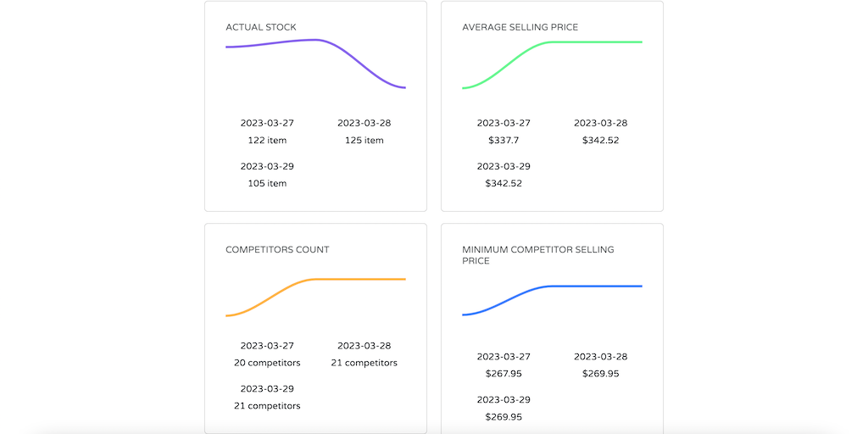Image resolution: width=868 pixels, height=434 pixels.
Task: Click the purple Actual Stock line chart
Action: point(315,64)
